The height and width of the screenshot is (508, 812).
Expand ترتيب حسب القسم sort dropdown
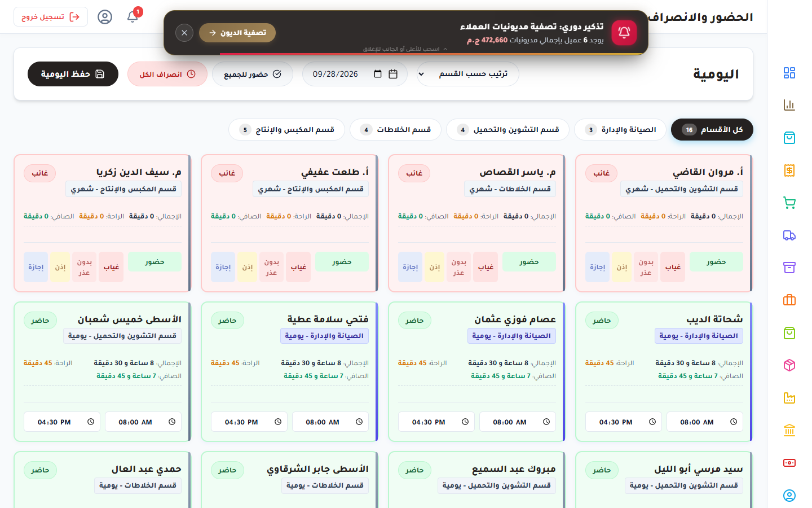[x=468, y=74]
